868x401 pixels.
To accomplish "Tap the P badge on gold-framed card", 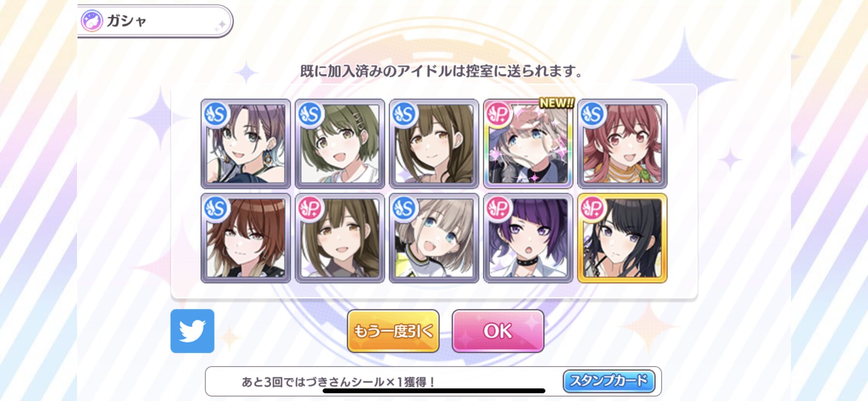I will click(x=592, y=209).
